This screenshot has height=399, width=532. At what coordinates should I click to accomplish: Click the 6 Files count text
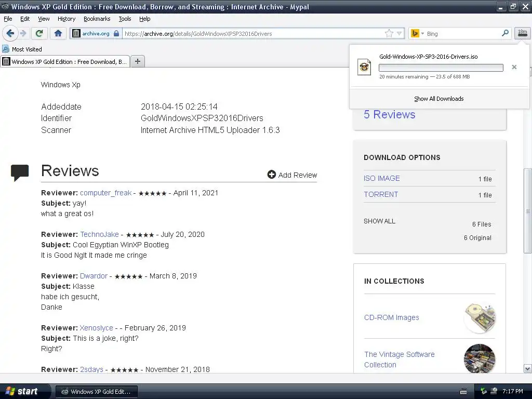tap(482, 224)
